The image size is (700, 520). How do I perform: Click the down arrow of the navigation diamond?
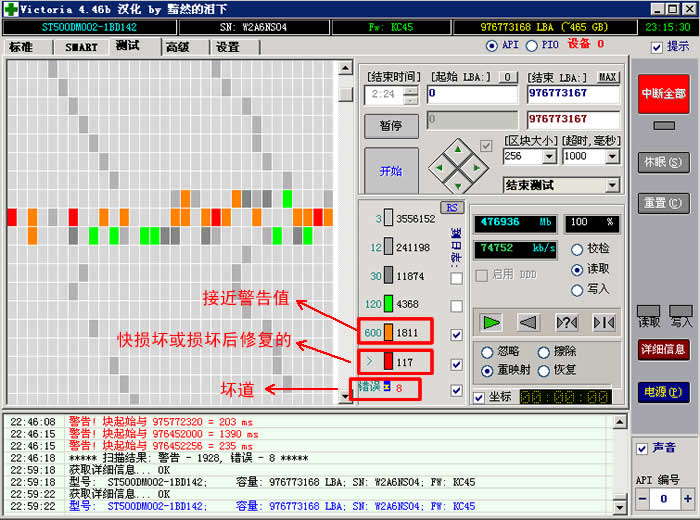coord(458,186)
